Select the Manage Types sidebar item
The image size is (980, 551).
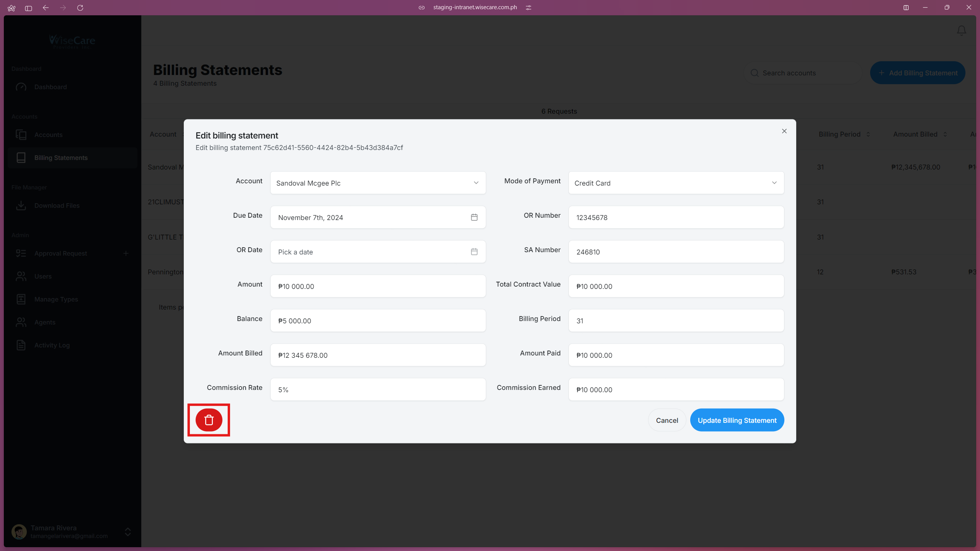click(56, 299)
